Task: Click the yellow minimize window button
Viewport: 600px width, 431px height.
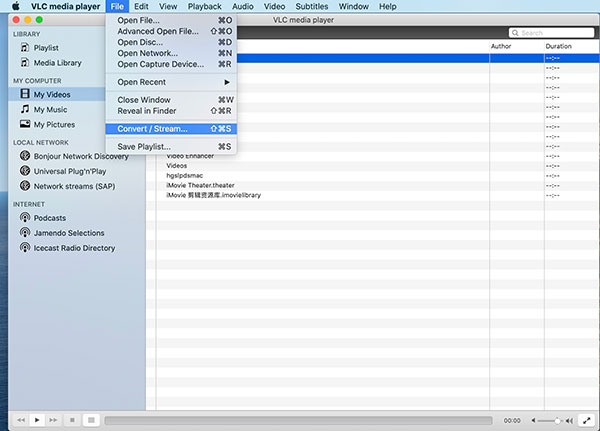Action: 28,20
